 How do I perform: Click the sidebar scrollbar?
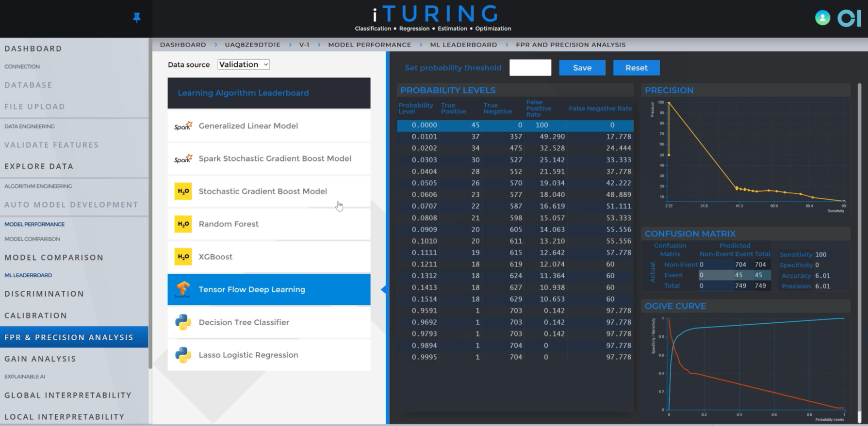pos(150,204)
